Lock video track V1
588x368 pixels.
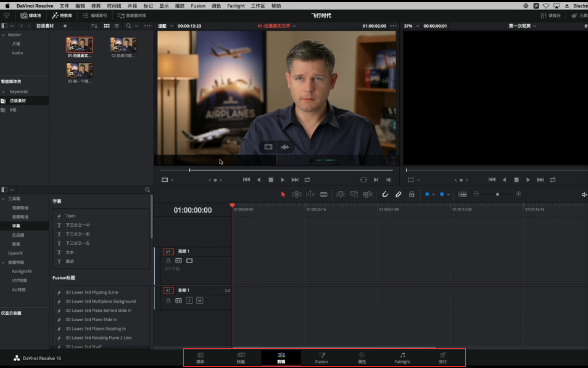[x=168, y=261]
